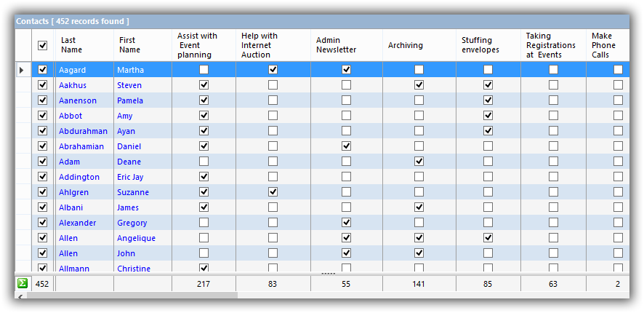Uncheck the selection checkbox for Aakhus row
The width and height of the screenshot is (644, 313).
pos(42,85)
